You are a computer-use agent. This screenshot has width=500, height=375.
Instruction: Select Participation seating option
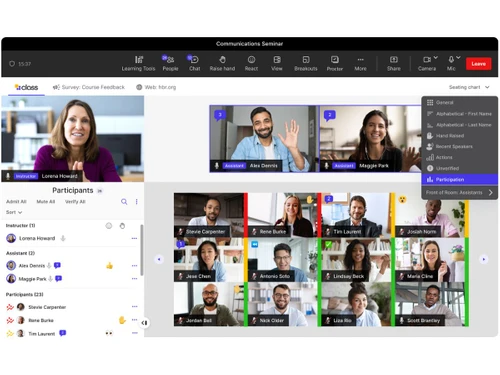click(460, 179)
